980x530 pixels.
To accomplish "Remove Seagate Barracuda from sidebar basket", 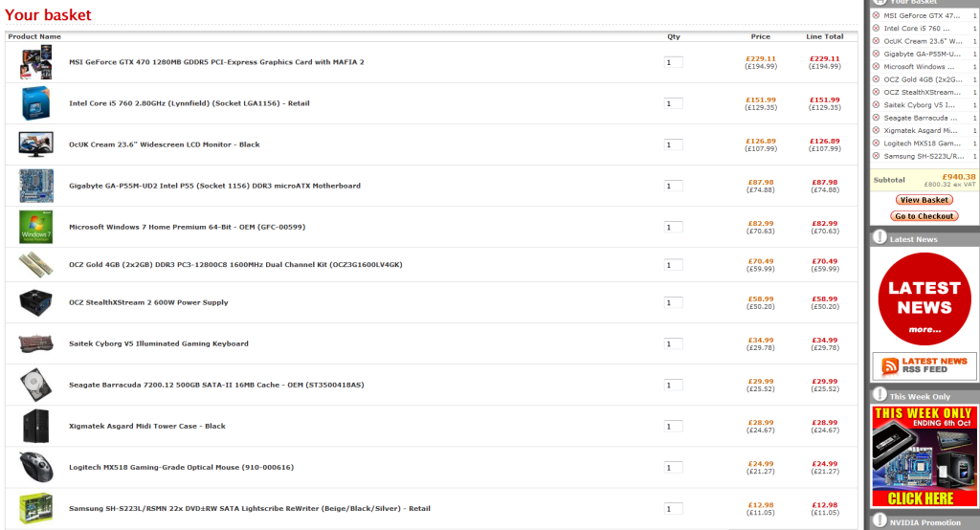I will click(876, 118).
